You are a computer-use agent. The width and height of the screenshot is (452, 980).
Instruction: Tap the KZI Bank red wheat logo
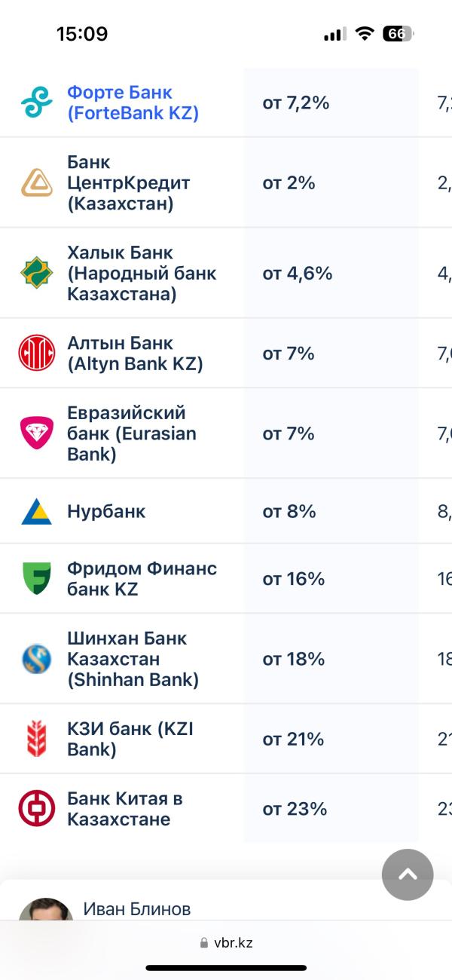tap(36, 739)
